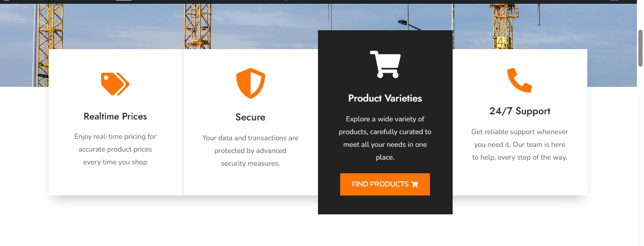Click the Secure card heading
Viewport: 644px width, 246px height.
tap(250, 118)
